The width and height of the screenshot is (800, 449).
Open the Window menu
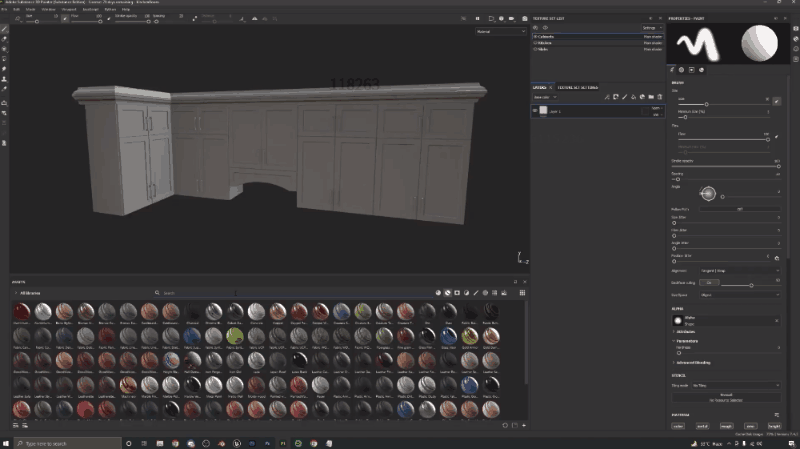pos(47,9)
